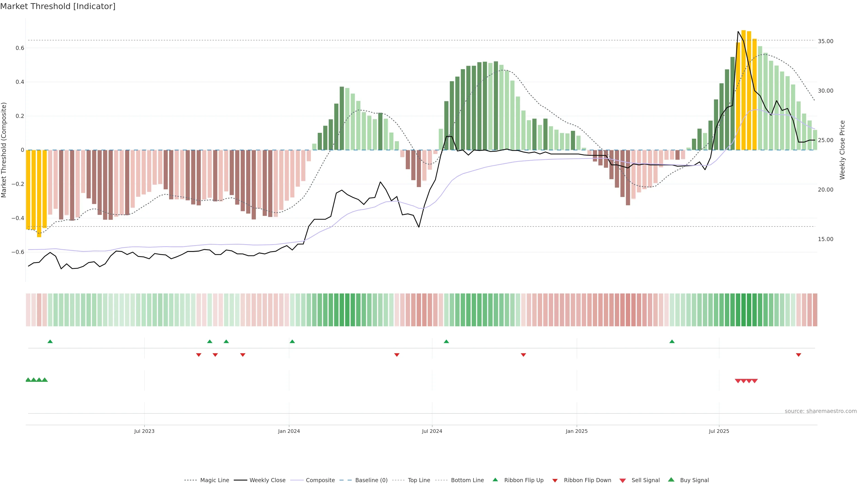Click the Buy Signal legend triangle icon
This screenshot has width=868, height=488.
[671, 480]
